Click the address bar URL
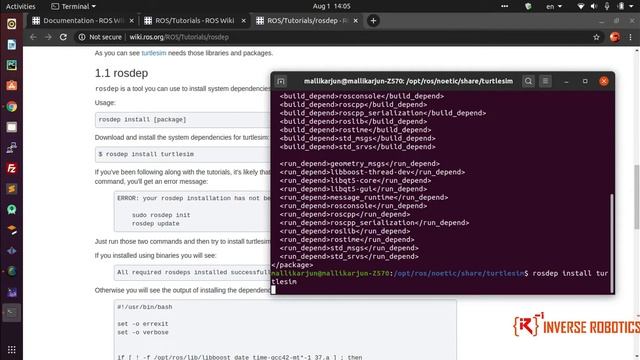 pos(179,37)
